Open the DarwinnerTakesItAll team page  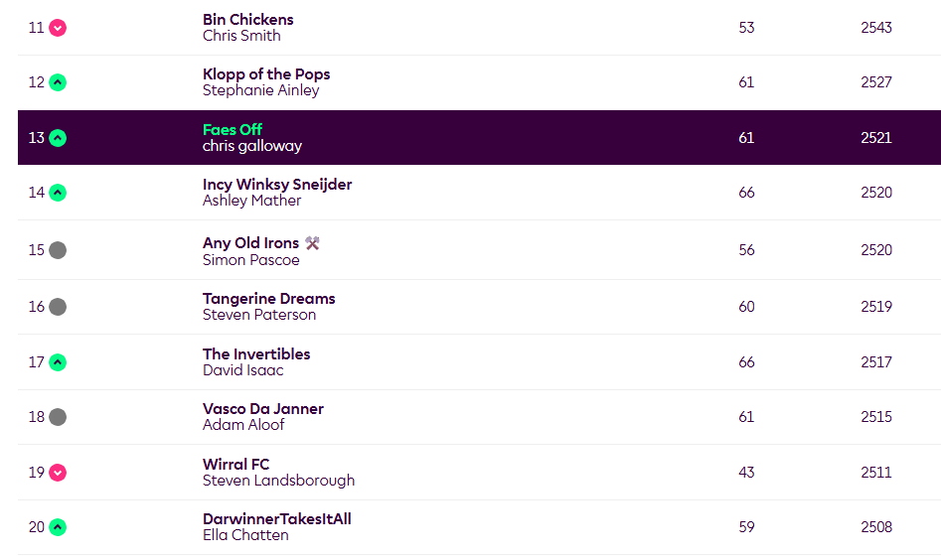click(x=276, y=519)
